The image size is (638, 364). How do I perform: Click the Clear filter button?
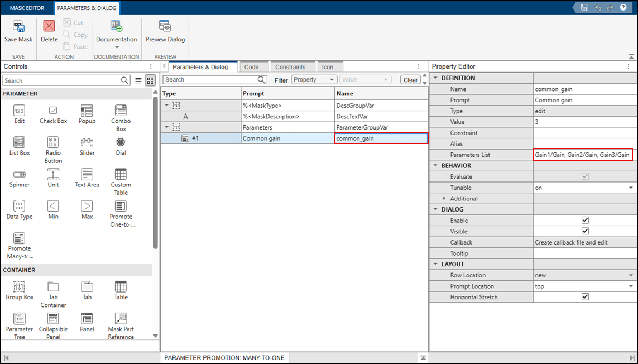pyautogui.click(x=411, y=80)
